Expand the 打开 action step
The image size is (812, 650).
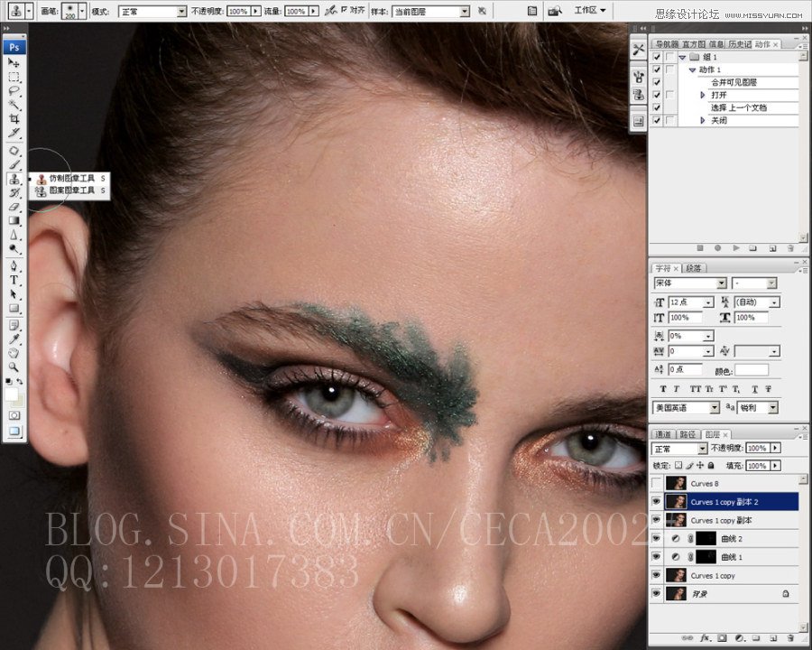coord(703,95)
